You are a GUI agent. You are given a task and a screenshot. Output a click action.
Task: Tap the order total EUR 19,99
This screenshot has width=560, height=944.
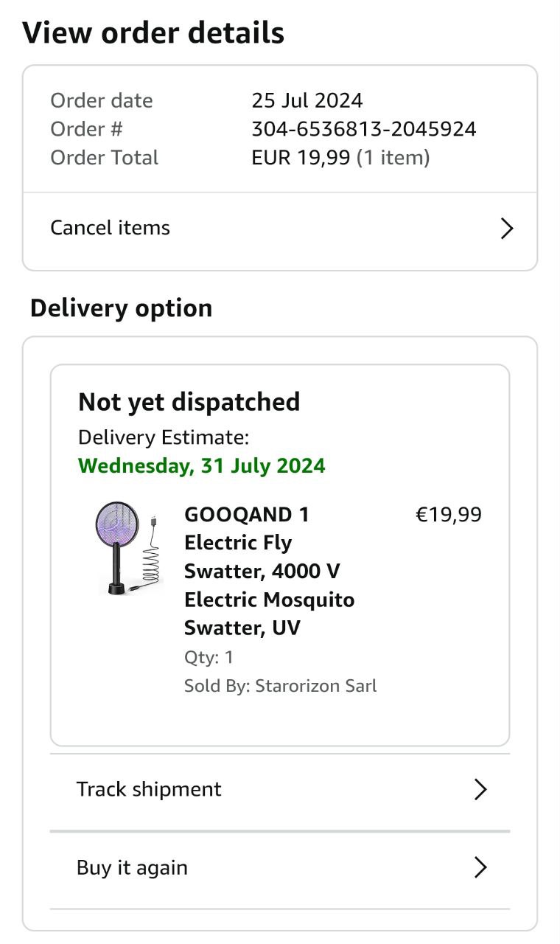click(301, 158)
